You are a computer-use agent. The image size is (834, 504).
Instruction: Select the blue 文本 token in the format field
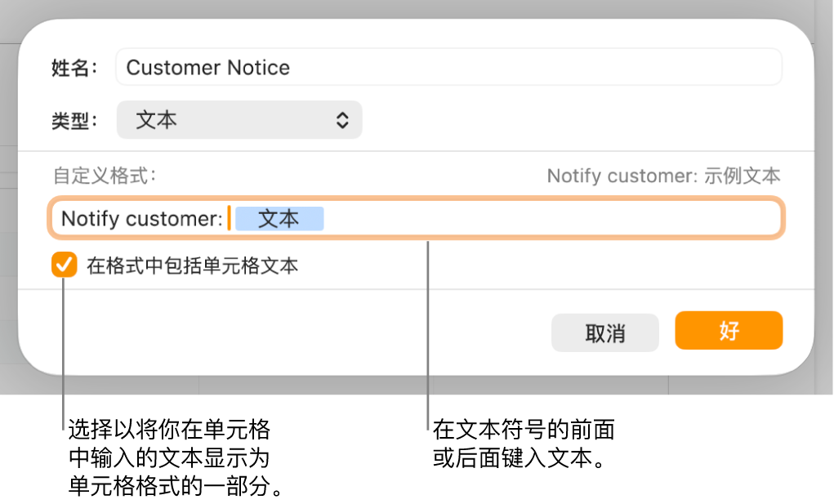coord(279,218)
